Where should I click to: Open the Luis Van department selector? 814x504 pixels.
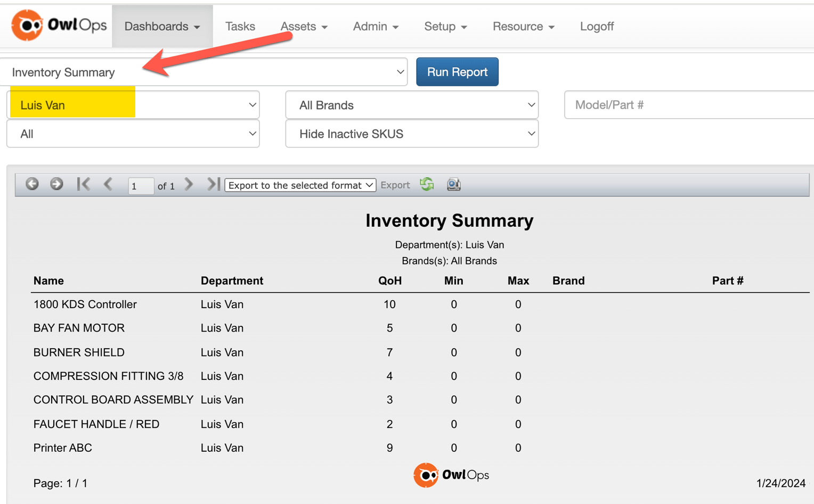pyautogui.click(x=132, y=105)
